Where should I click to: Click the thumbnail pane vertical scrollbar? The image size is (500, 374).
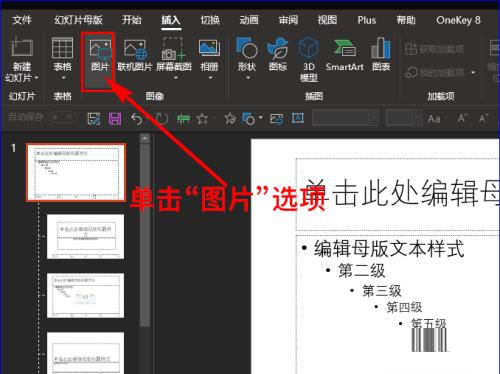(x=145, y=235)
